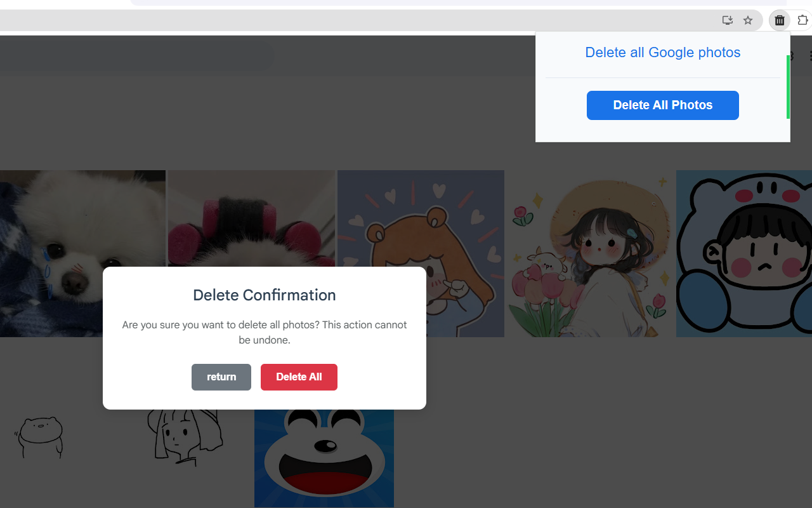Confirm with the red Delete All button

299,377
